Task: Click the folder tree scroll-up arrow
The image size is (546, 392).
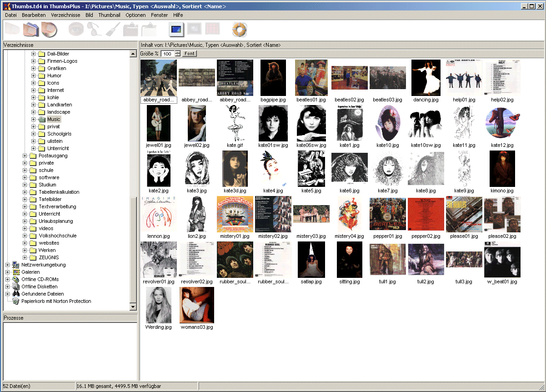Action: (x=133, y=54)
